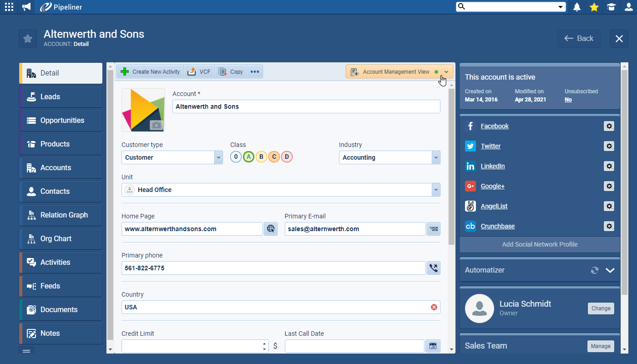Screen dimensions: 637x364
Task: Start a call with the phone icon
Action: [x=433, y=268]
